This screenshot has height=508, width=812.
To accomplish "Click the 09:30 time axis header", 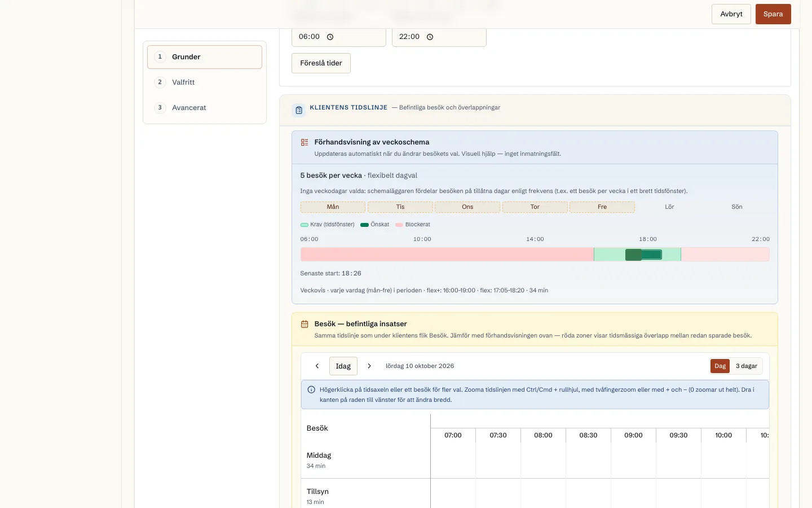I will coord(678,435).
